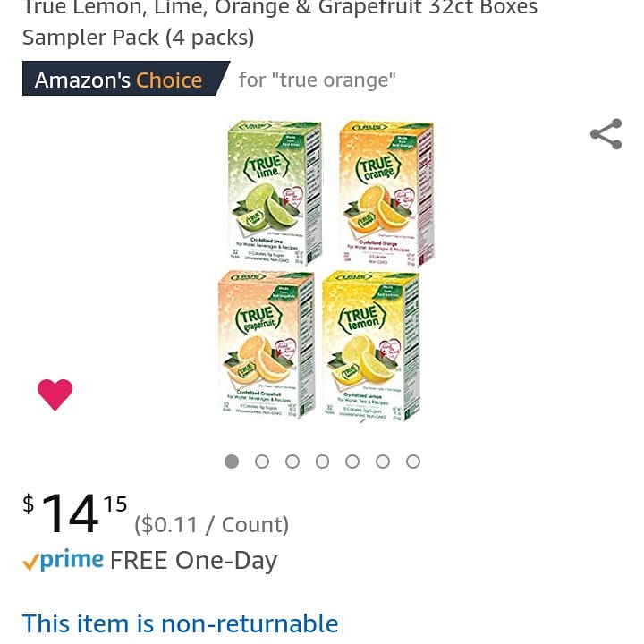This screenshot has width=644, height=644.
Task: Open the True Grapefruit box image
Action: (x=267, y=344)
